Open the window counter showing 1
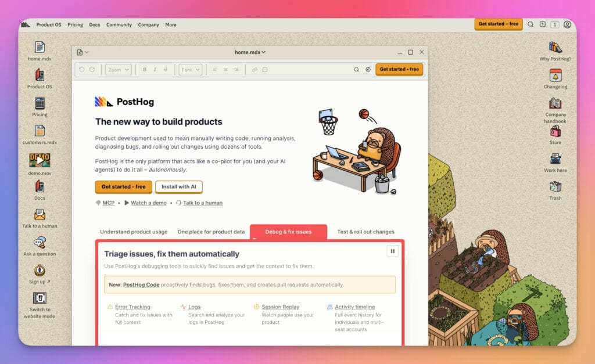 pos(555,24)
